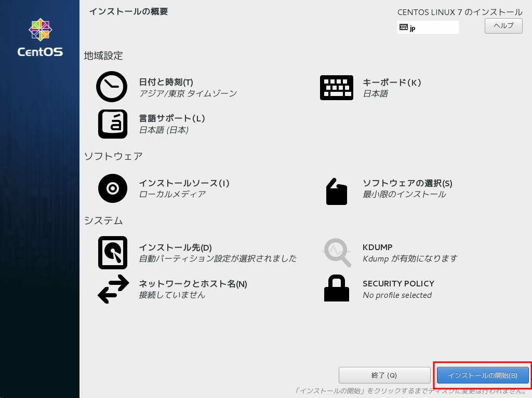Open インストール先(D) settings
This screenshot has width=532, height=398.
pyautogui.click(x=176, y=248)
